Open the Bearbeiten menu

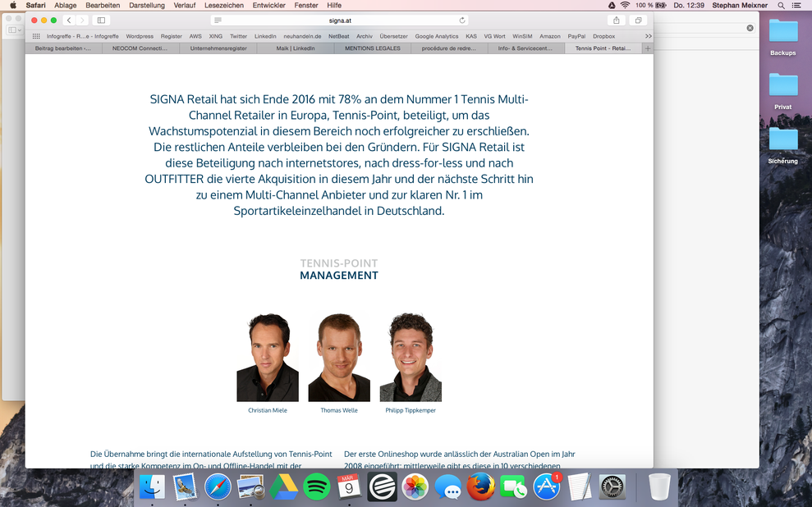point(103,5)
